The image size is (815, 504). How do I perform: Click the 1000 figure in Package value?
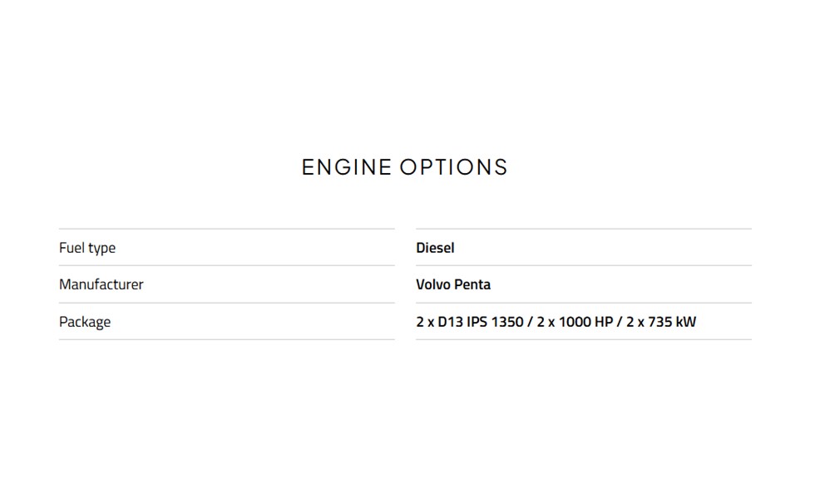tap(574, 322)
